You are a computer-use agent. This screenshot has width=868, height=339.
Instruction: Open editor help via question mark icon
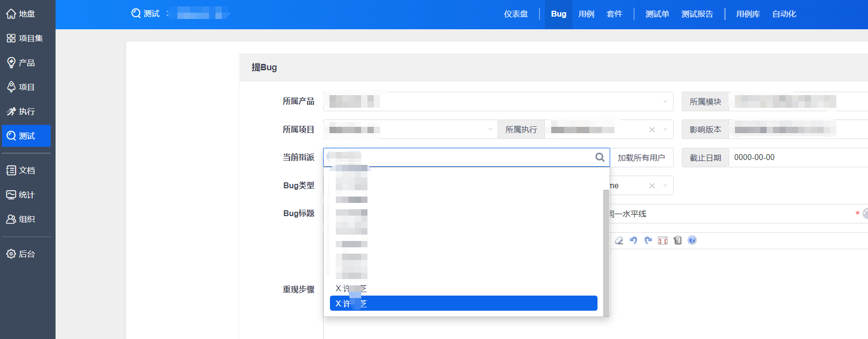coord(692,240)
